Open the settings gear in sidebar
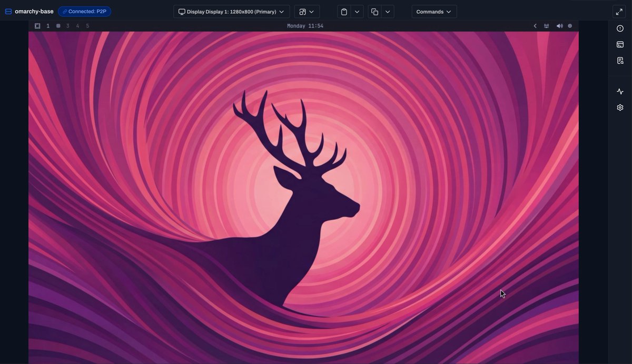The height and width of the screenshot is (364, 632). (x=620, y=107)
